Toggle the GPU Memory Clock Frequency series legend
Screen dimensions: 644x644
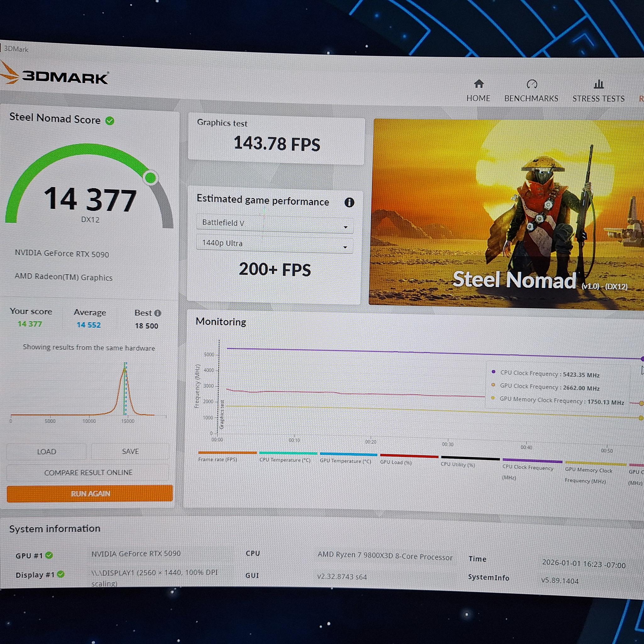pyautogui.click(x=595, y=473)
